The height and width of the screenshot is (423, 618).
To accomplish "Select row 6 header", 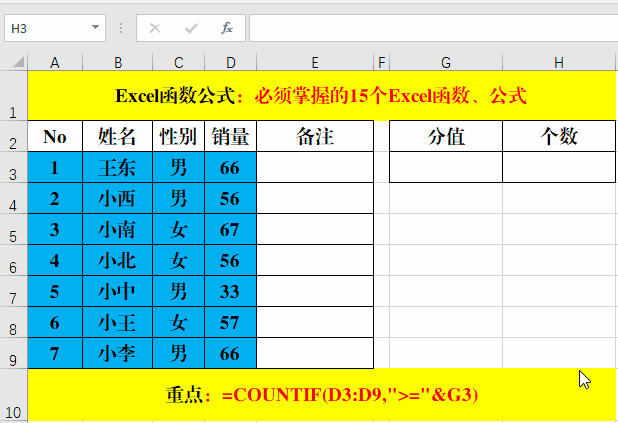I will pyautogui.click(x=13, y=260).
